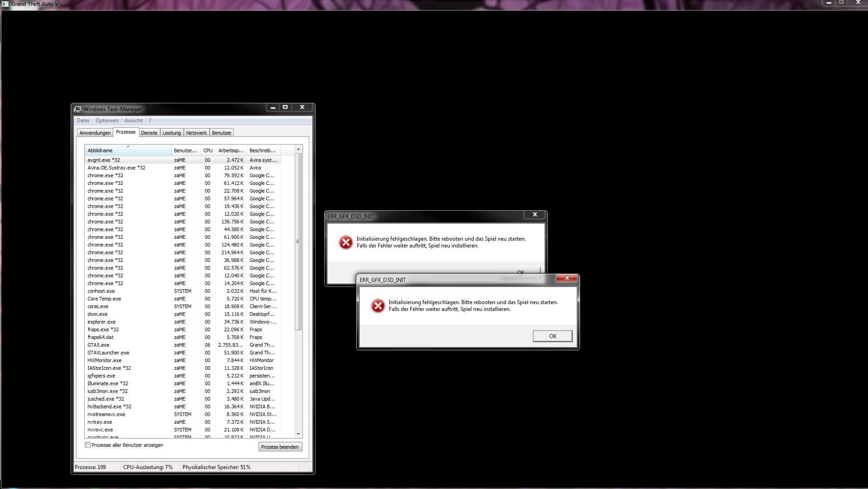Screen dimensions: 868x489
Task: Select the Illuminate.exe *32 process
Action: click(x=182, y=383)
